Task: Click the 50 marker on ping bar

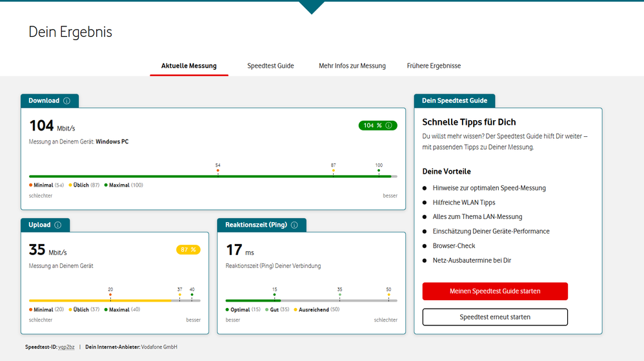Action: tap(388, 294)
